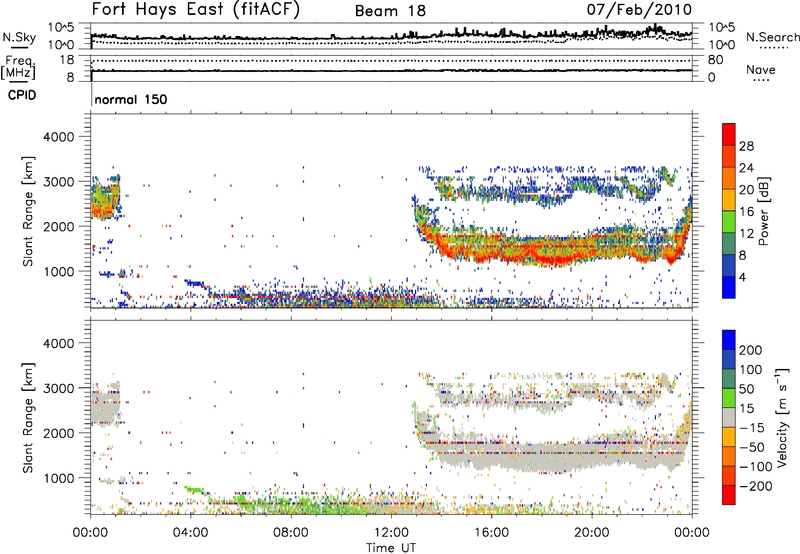Click the "Time UT" axis title
The image size is (800, 554).
(x=391, y=547)
